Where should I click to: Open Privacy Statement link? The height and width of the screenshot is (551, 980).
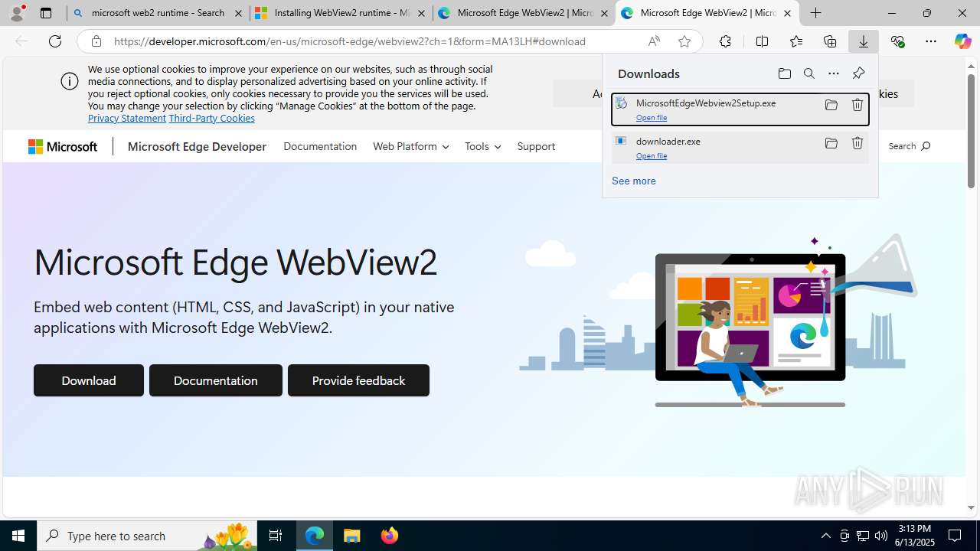pyautogui.click(x=127, y=118)
